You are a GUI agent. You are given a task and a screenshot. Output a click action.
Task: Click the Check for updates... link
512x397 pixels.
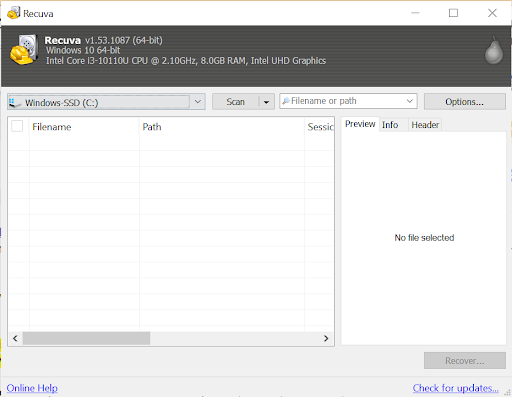point(455,388)
